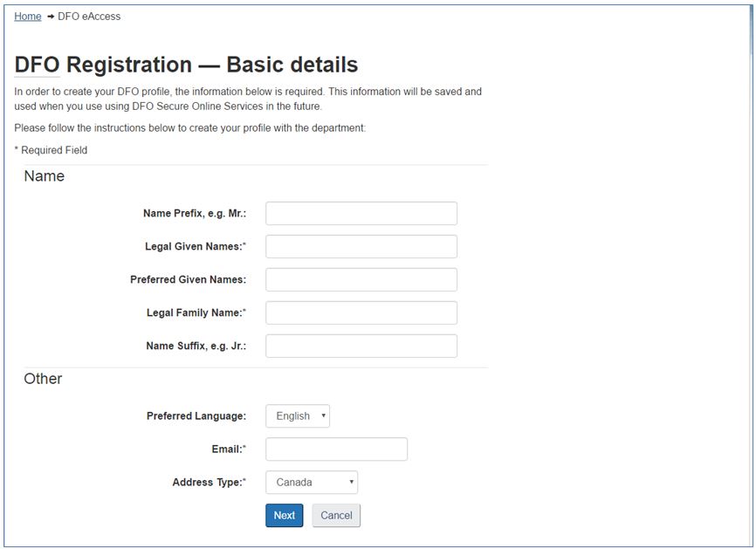Image resolution: width=756 pixels, height=549 pixels.
Task: Click the Name Prefix input field
Action: [x=361, y=214]
